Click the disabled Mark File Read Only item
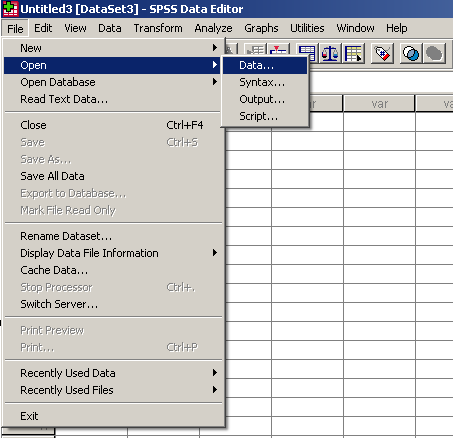Viewport: 453px width, 438px height. (112, 210)
